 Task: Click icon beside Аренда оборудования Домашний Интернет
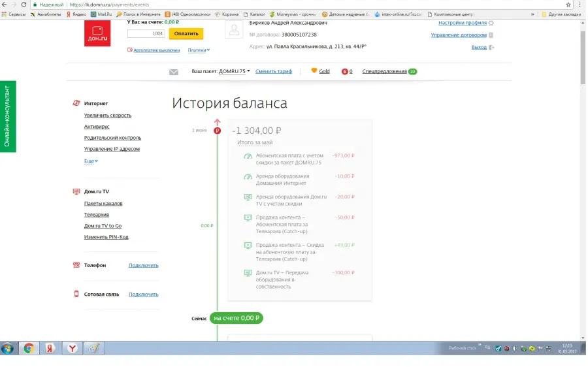[248, 177]
